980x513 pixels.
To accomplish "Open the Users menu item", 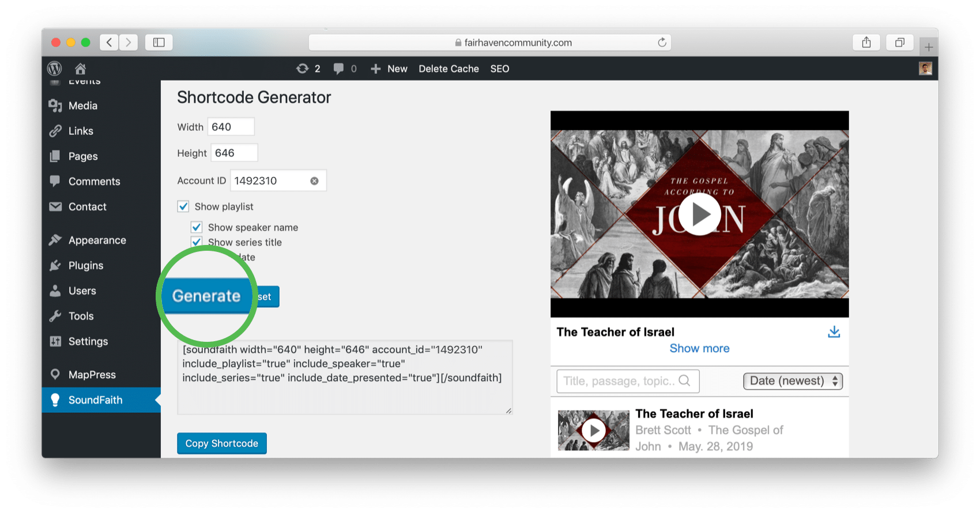I will [x=82, y=291].
